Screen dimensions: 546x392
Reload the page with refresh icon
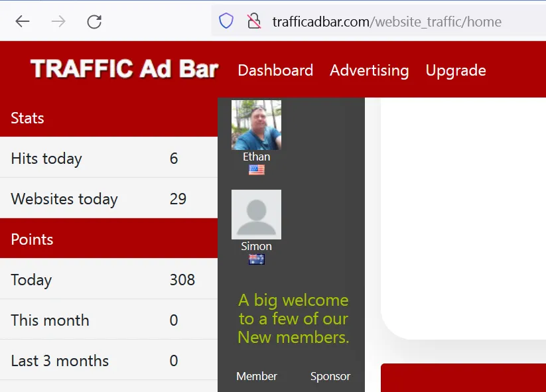[x=94, y=22]
